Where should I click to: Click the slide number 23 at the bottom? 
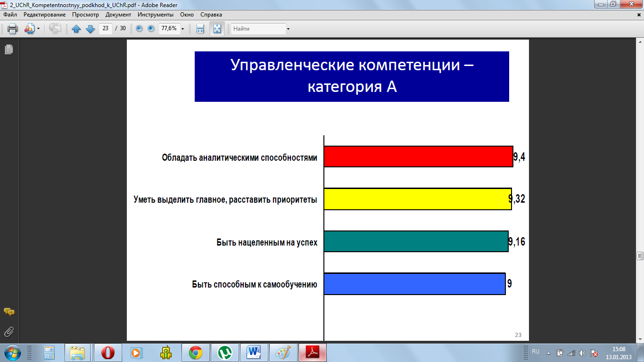pos(518,335)
